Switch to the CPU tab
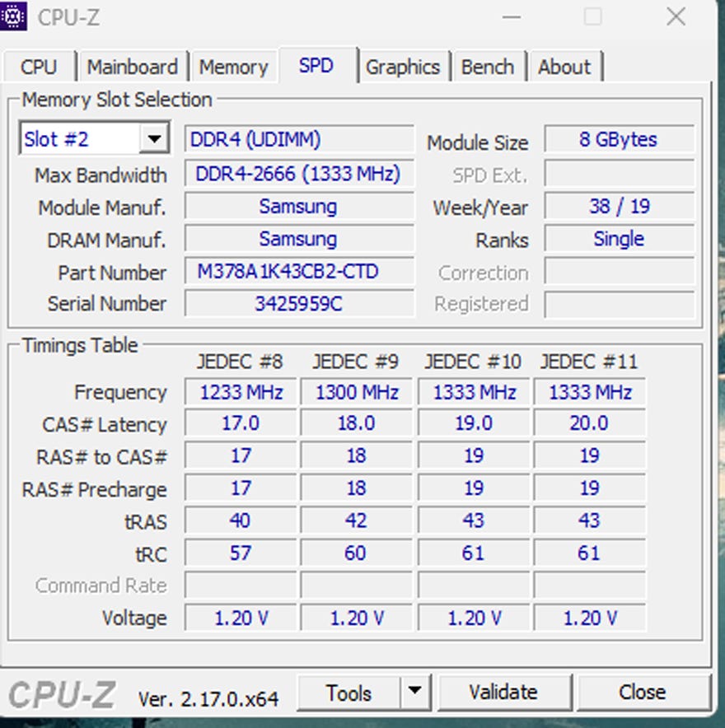This screenshot has height=728, width=725. click(x=39, y=67)
